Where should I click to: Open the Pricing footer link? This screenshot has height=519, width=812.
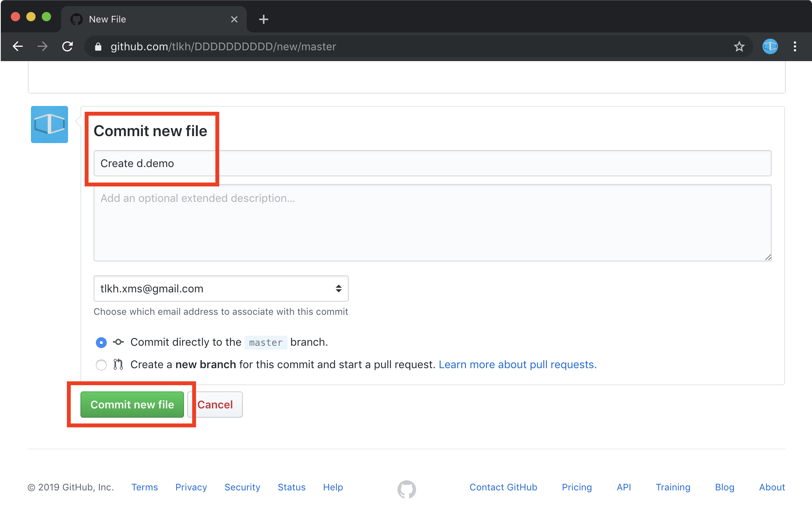tap(577, 487)
